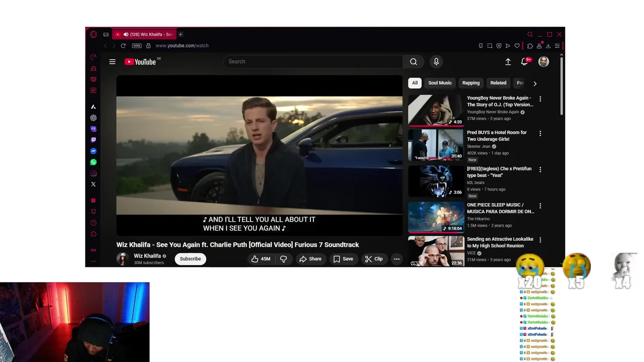The image size is (644, 362).
Task: Select the Related filter chip
Action: 498,83
